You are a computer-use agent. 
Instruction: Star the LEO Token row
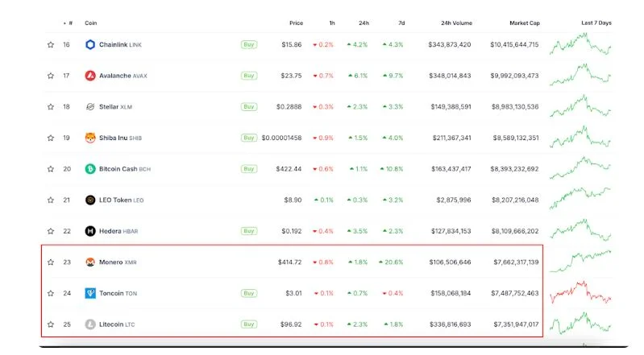[51, 200]
